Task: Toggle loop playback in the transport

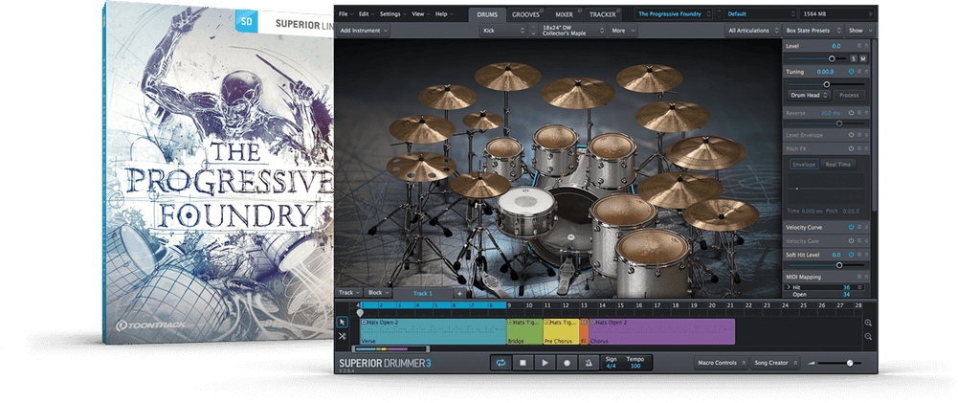Action: click(501, 363)
